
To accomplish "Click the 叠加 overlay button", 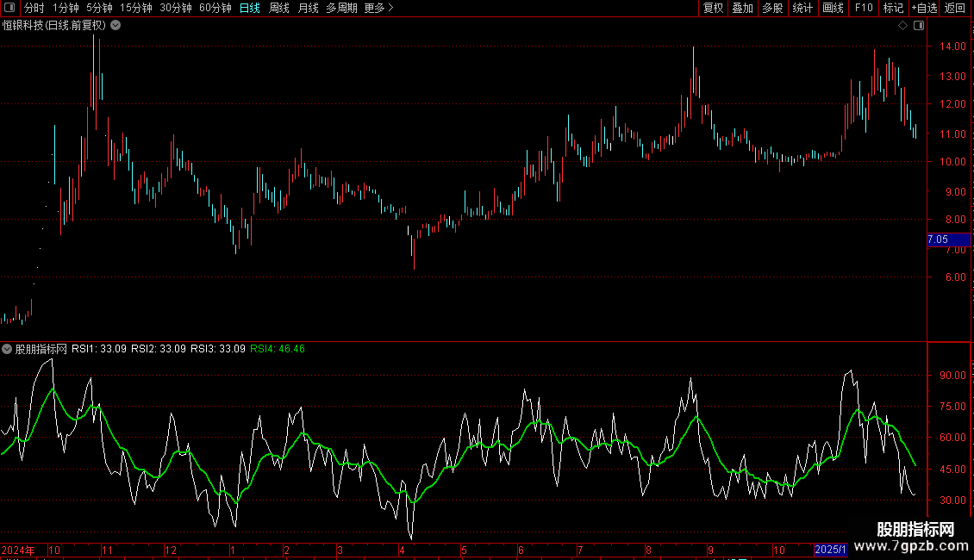I will tap(743, 8).
